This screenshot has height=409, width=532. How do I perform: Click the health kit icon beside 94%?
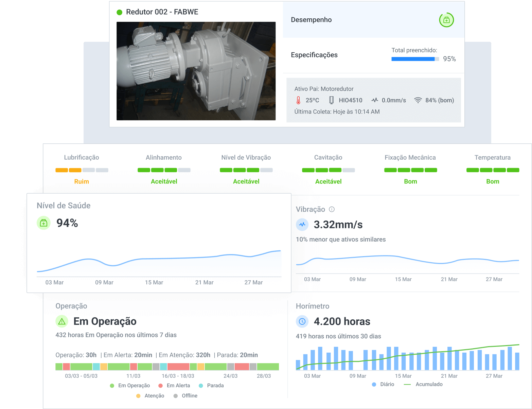click(43, 223)
